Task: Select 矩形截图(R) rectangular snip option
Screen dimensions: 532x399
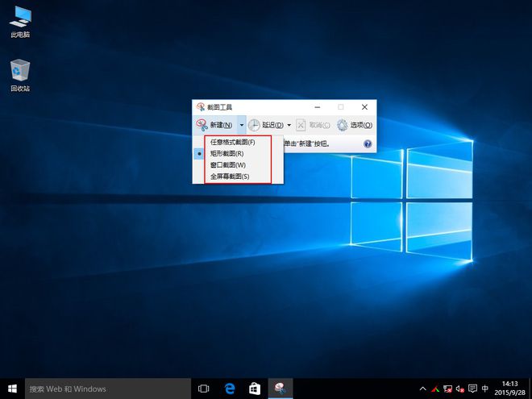Action: pos(227,153)
